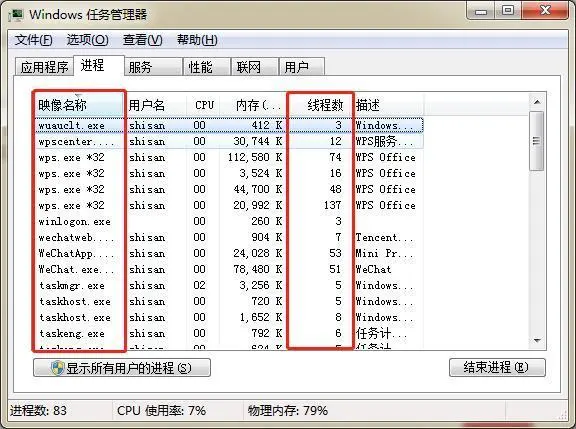Select taskhost.exe using 1,652 K
The width and height of the screenshot is (576, 429).
229,317
